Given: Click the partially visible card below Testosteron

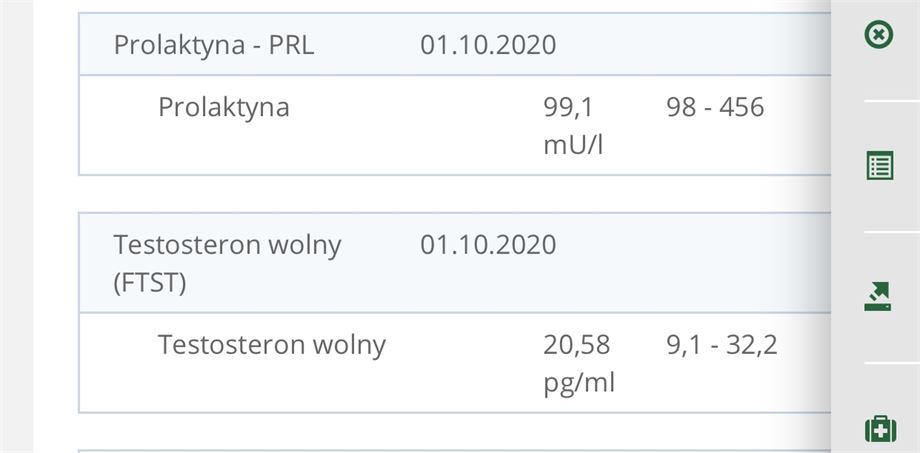Looking at the screenshot, I should pyautogui.click(x=454, y=451).
